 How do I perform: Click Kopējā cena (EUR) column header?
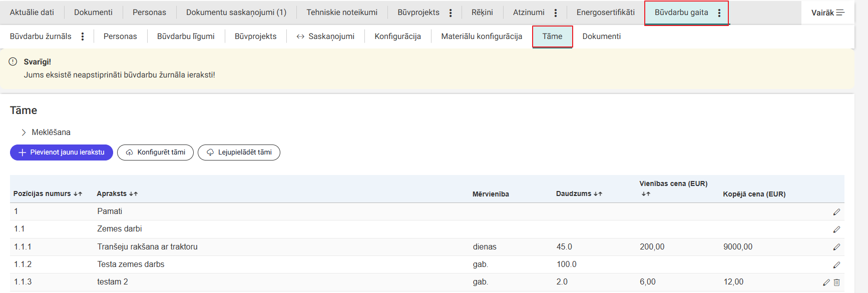pos(754,194)
